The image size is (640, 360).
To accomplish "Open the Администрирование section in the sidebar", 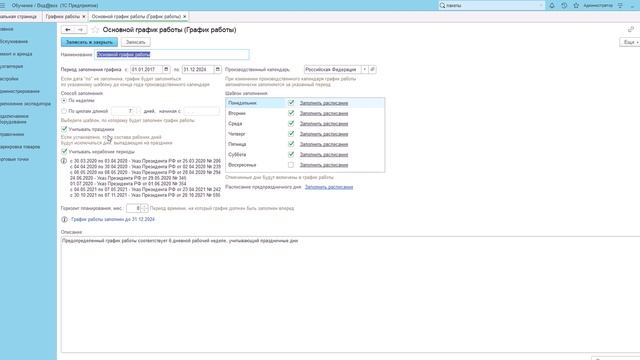I will click(x=20, y=91).
